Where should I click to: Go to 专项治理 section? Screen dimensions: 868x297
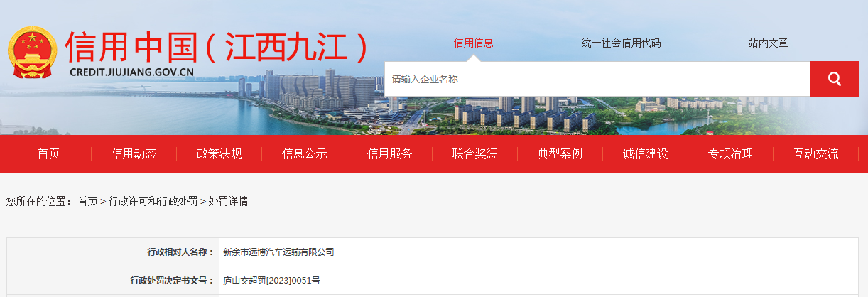[x=730, y=153]
